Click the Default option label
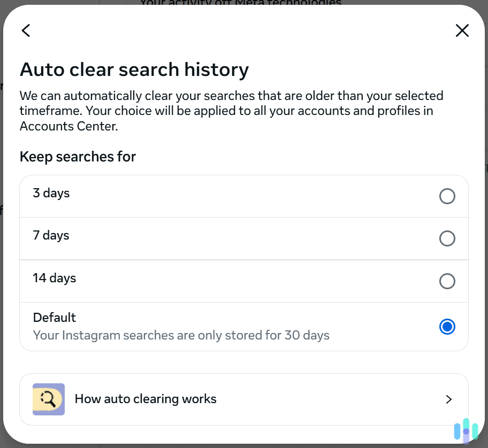Screen dimensions: 488x448 [x=54, y=317]
